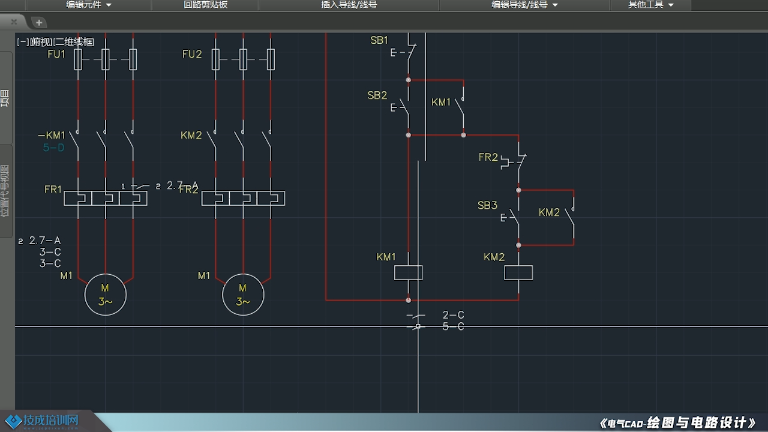The height and width of the screenshot is (432, 768).
Task: Select the SB2 pushbutton symbol
Action: 401,107
